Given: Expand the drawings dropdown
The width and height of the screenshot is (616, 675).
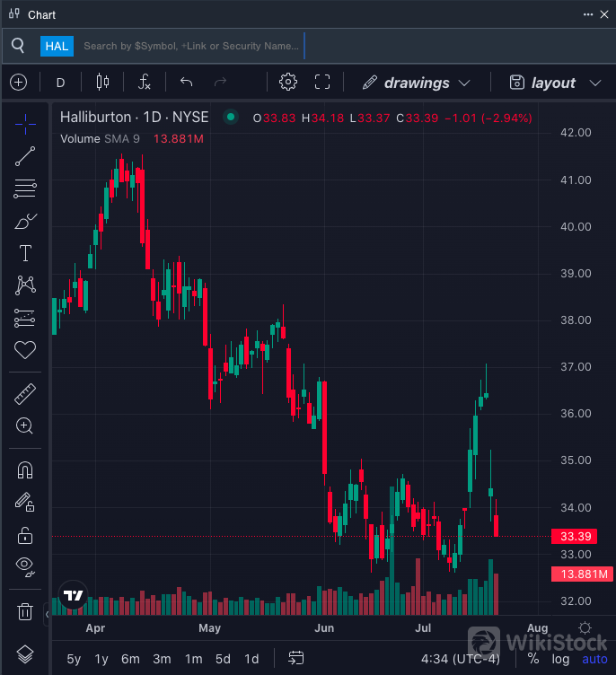Looking at the screenshot, I should [x=417, y=83].
